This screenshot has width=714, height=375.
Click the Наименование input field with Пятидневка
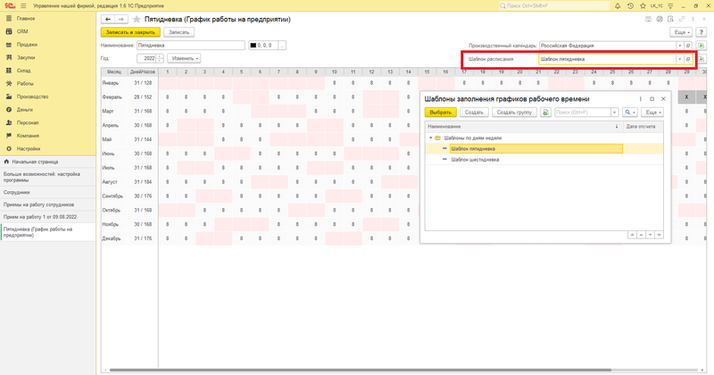click(x=191, y=46)
